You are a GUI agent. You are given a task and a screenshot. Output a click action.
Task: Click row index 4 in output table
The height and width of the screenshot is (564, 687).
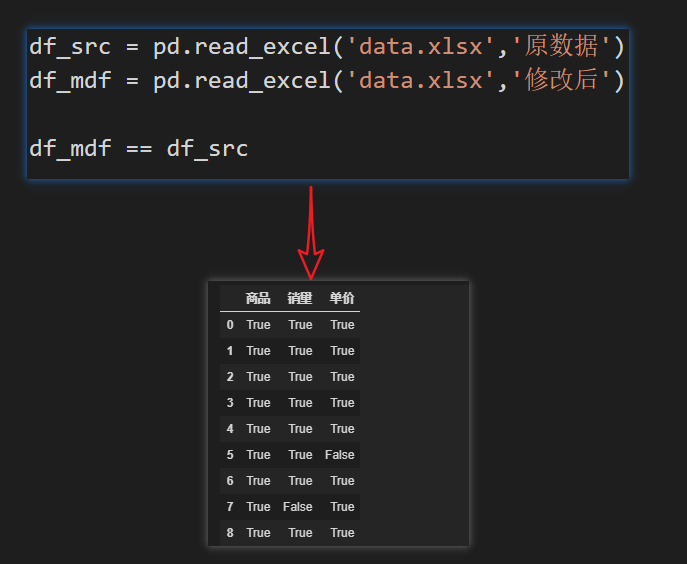(230, 429)
